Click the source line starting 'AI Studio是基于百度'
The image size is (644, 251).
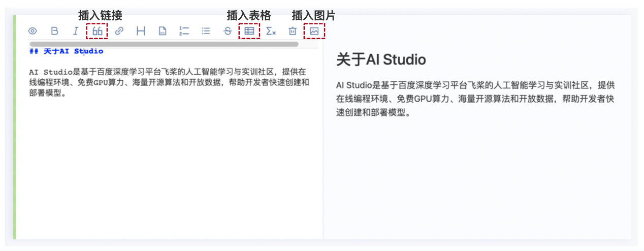[168, 72]
